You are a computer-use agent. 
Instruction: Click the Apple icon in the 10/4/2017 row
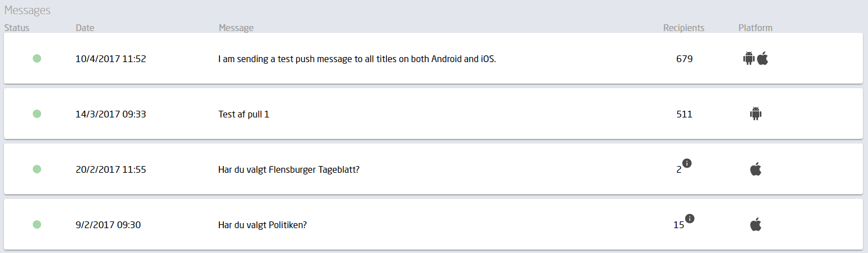tap(763, 58)
